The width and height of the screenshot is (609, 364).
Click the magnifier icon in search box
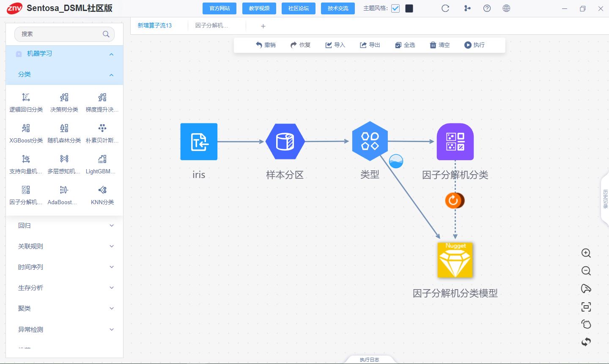pyautogui.click(x=106, y=34)
